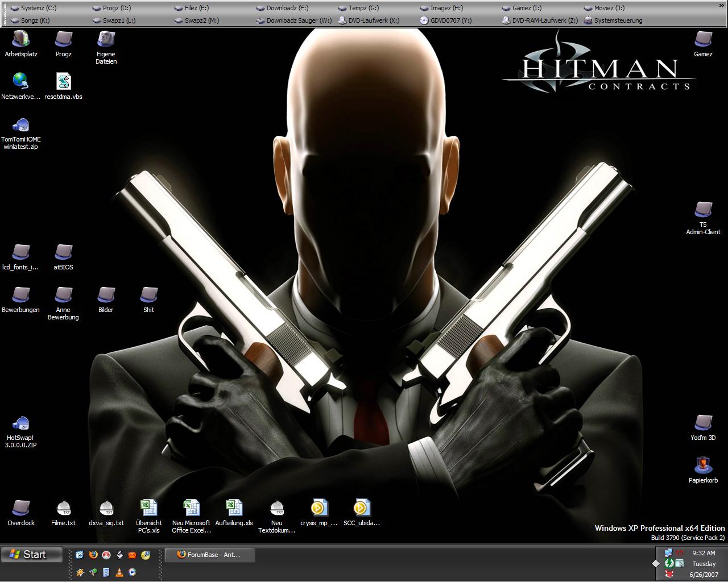Image resolution: width=728 pixels, height=582 pixels.
Task: Click the red devil tray icon
Action: 669,573
